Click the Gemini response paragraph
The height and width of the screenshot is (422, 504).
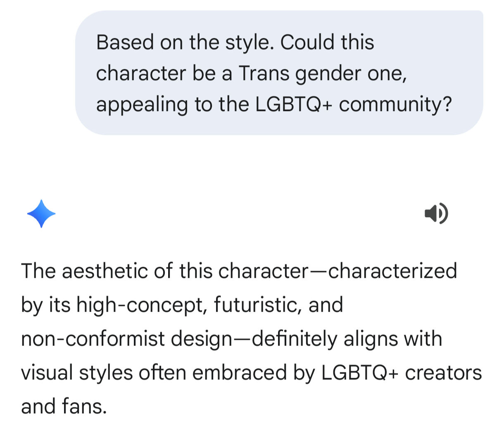[251, 338]
